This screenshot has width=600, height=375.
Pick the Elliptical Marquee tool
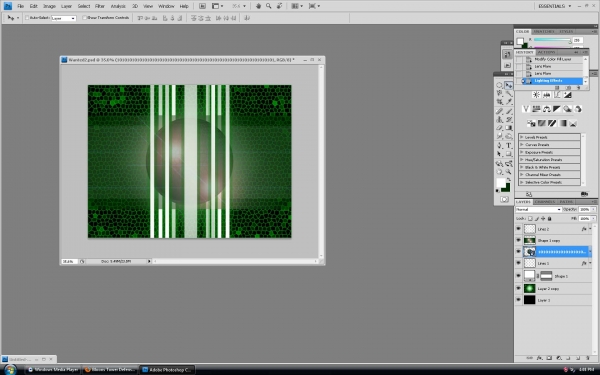coord(499,85)
